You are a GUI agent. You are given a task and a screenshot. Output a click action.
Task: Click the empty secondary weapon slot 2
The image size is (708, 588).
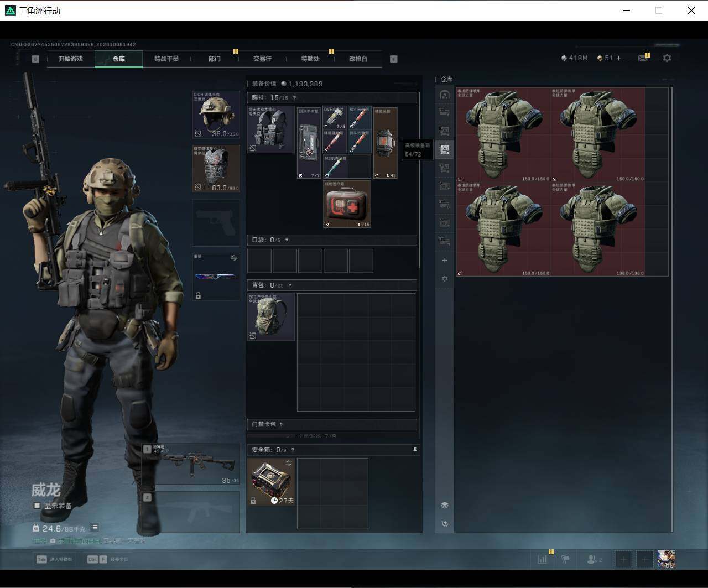190,512
